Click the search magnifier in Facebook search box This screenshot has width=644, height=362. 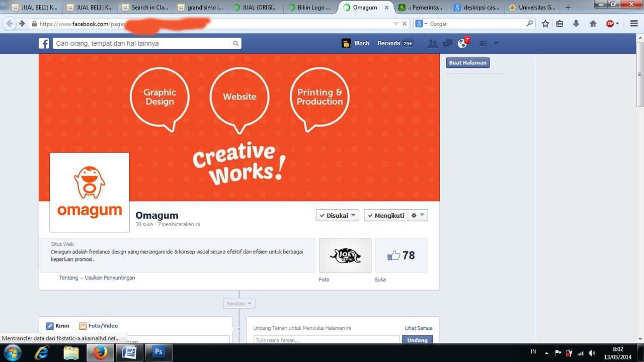coord(235,44)
